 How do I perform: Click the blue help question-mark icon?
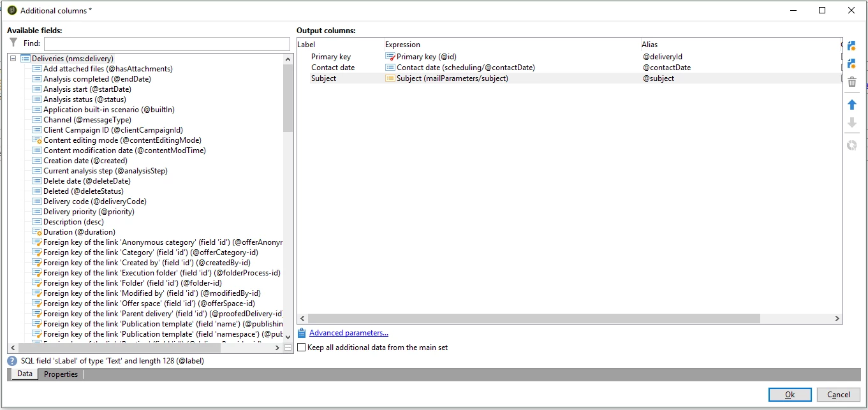[x=12, y=361]
